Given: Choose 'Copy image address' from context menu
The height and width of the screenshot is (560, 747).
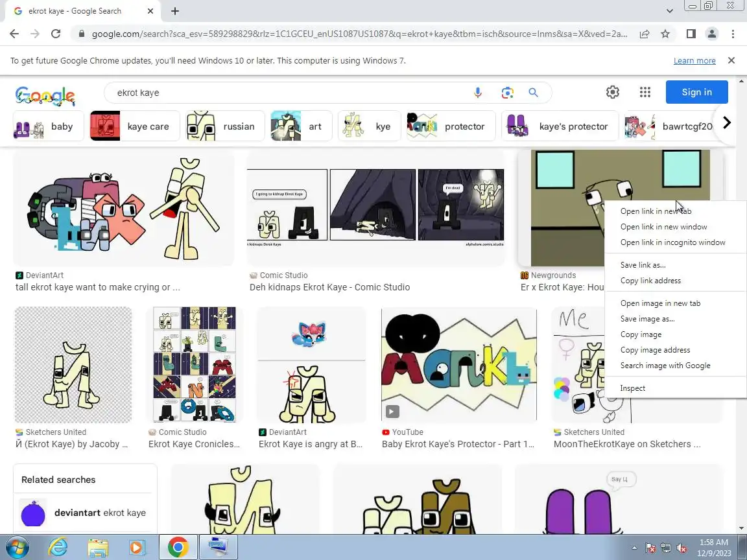Looking at the screenshot, I should [675, 350].
